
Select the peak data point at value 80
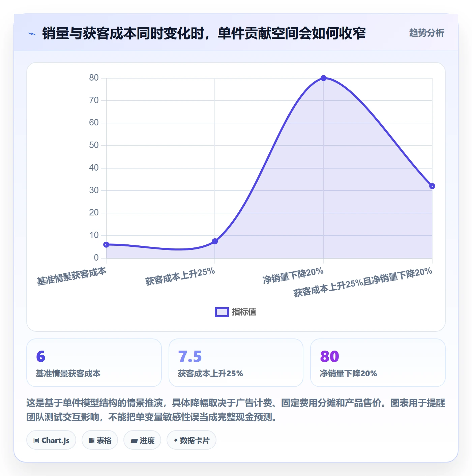coord(323,78)
